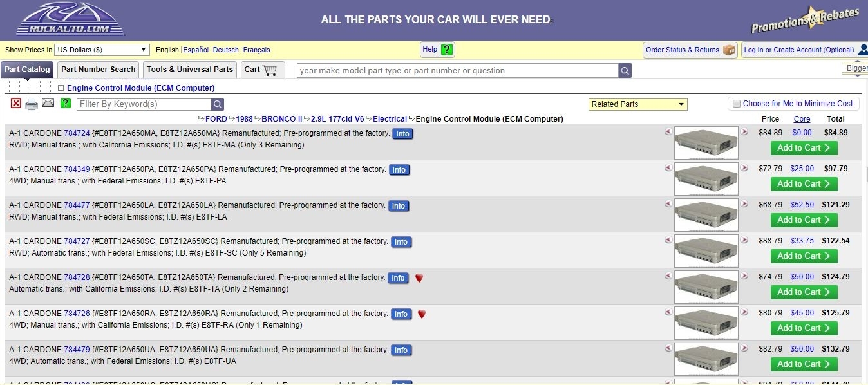This screenshot has height=385, width=868.
Task: Click the FORD breadcrumb link
Action: point(216,119)
